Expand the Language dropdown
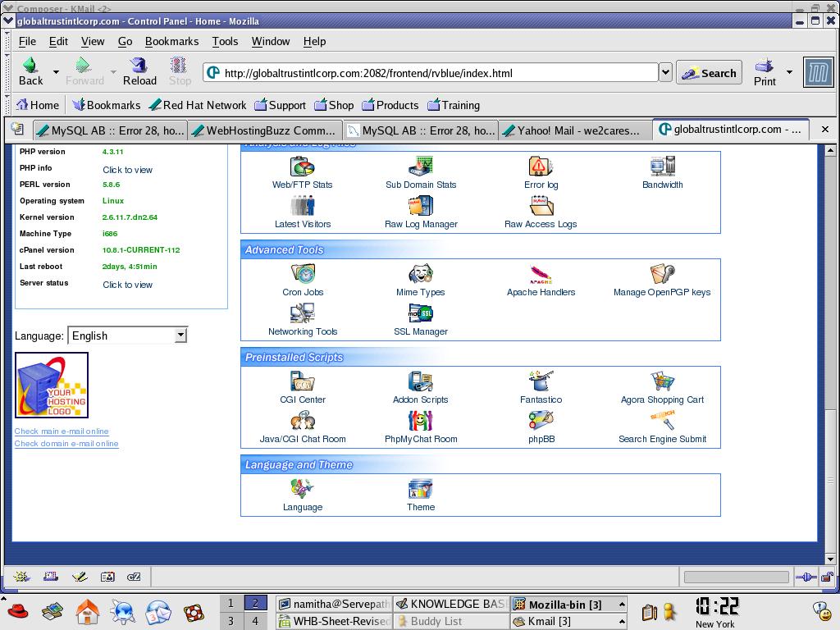The width and height of the screenshot is (840, 630). pos(180,336)
